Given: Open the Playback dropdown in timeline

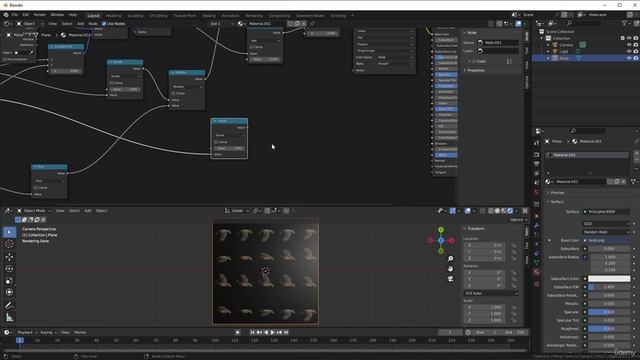Looking at the screenshot, I should [27, 332].
